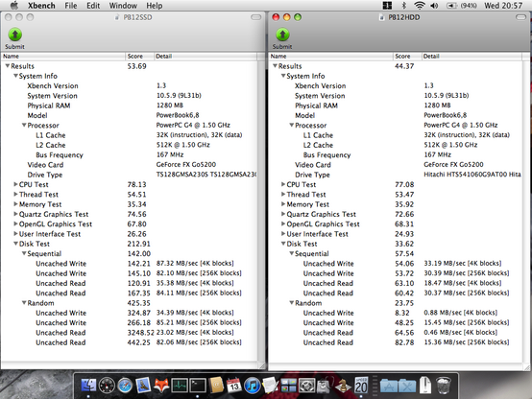532x399 pixels.
Task: Click Name column header in PB12SSD window
Action: tap(63, 57)
